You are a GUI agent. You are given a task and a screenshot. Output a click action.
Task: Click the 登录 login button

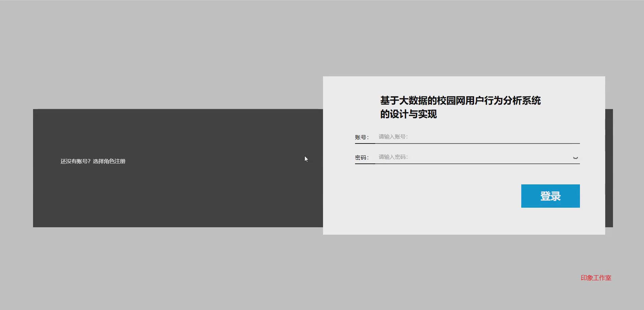(550, 196)
